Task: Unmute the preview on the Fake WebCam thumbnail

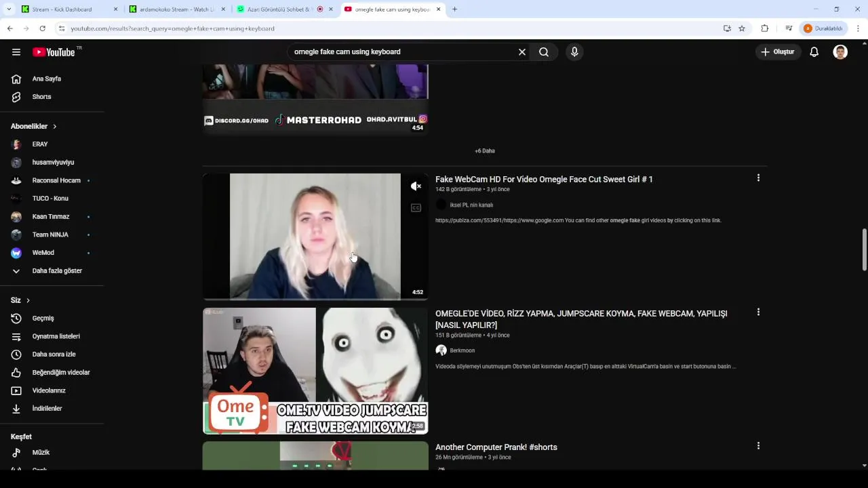Action: click(x=416, y=186)
